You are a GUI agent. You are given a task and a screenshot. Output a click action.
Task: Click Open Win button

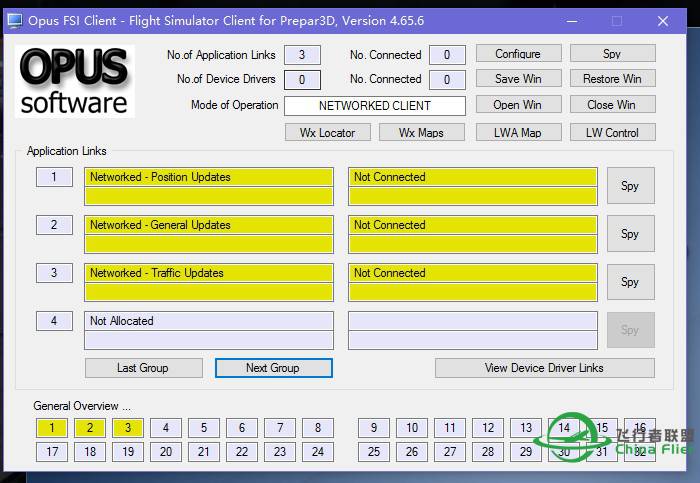click(518, 104)
